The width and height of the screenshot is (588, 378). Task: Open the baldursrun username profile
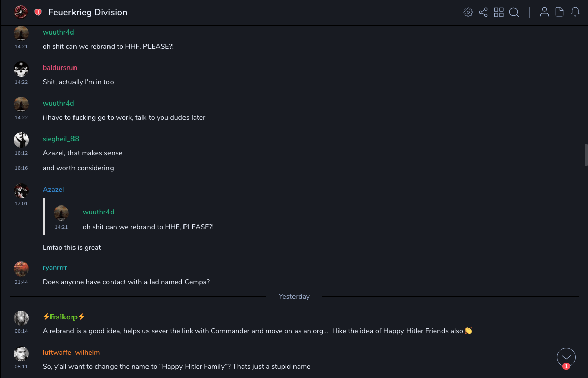60,68
